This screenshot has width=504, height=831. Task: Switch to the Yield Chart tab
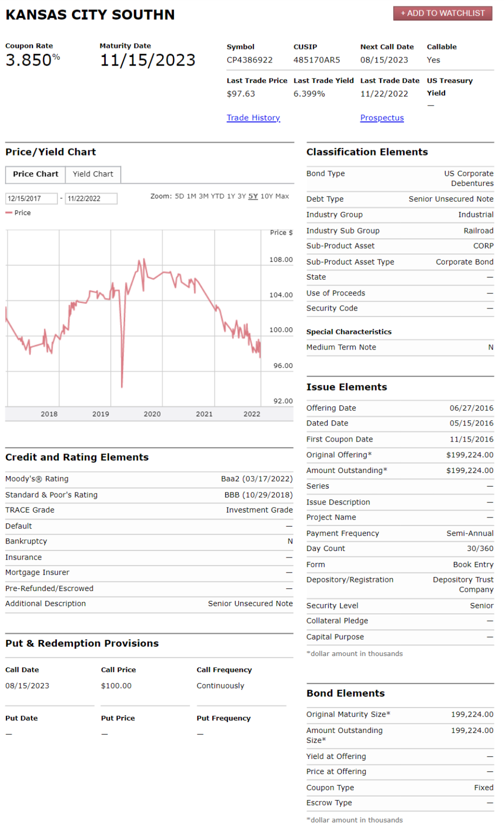[x=93, y=174]
